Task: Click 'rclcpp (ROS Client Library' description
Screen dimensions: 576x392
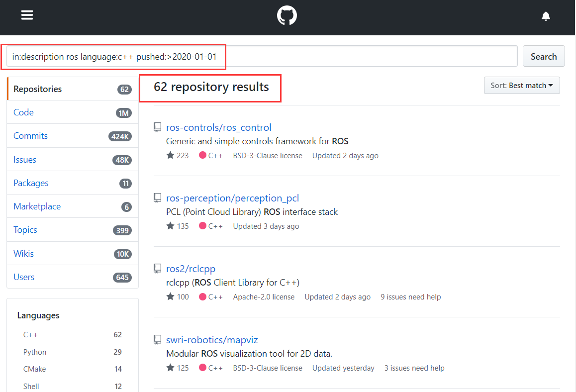Action: coord(233,283)
